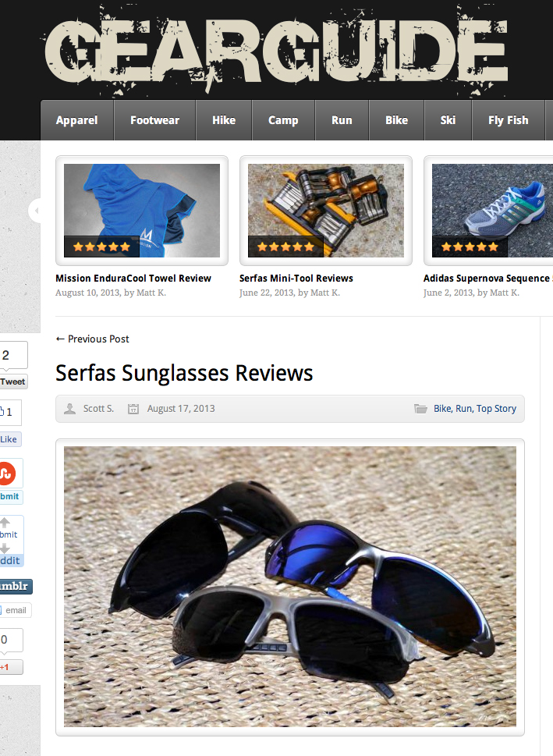This screenshot has height=756, width=553.
Task: Select the Fly Fish nav item
Action: point(509,120)
